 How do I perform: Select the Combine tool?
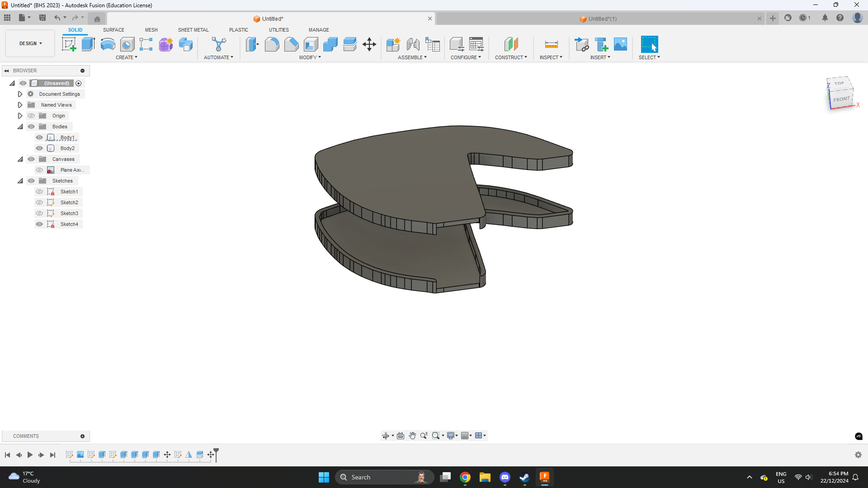(330, 44)
